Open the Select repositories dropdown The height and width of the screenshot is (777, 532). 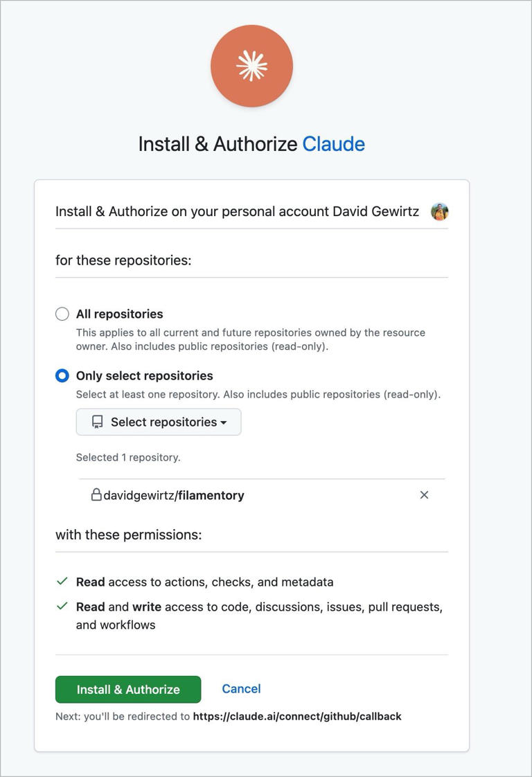[159, 422]
